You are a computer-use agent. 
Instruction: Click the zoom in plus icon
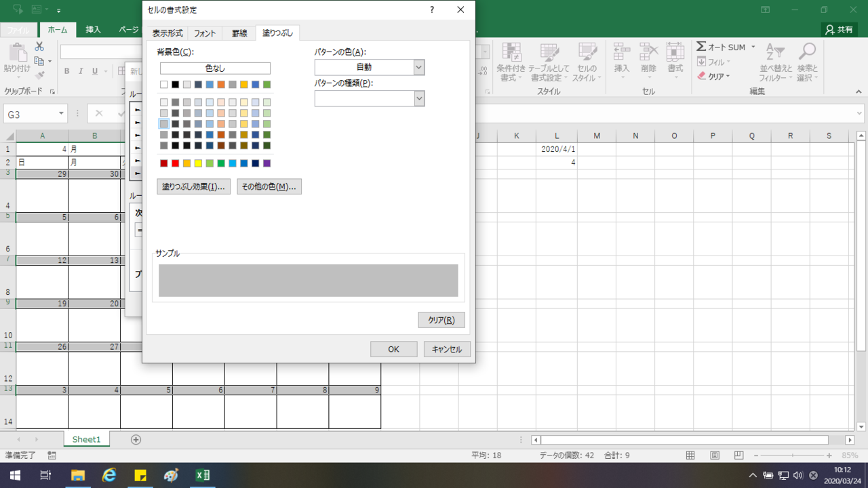coord(829,455)
